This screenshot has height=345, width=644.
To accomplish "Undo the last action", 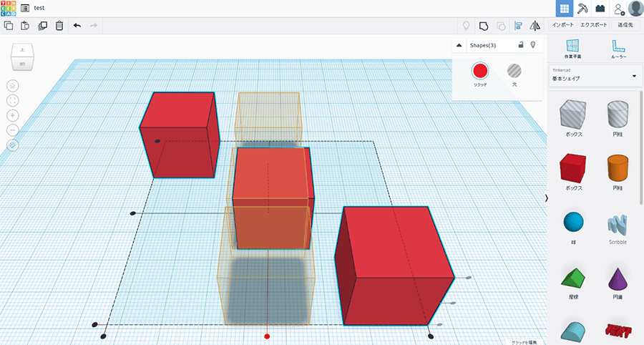I will tap(77, 26).
